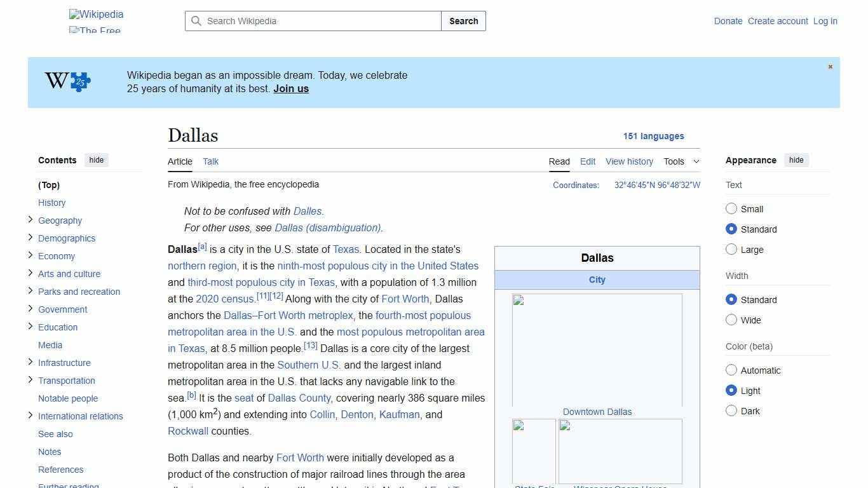Image resolution: width=868 pixels, height=488 pixels.
Task: Click the search magnifying glass icon
Action: [196, 21]
